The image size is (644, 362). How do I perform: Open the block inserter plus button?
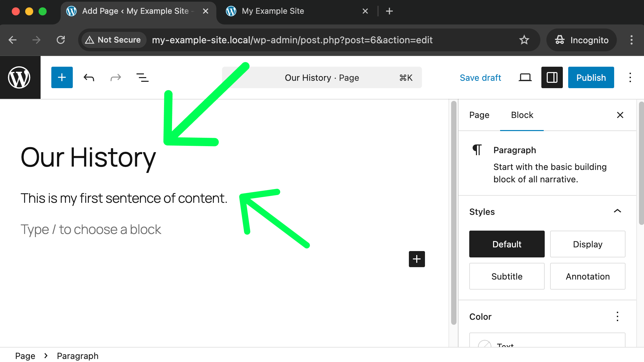pyautogui.click(x=62, y=77)
